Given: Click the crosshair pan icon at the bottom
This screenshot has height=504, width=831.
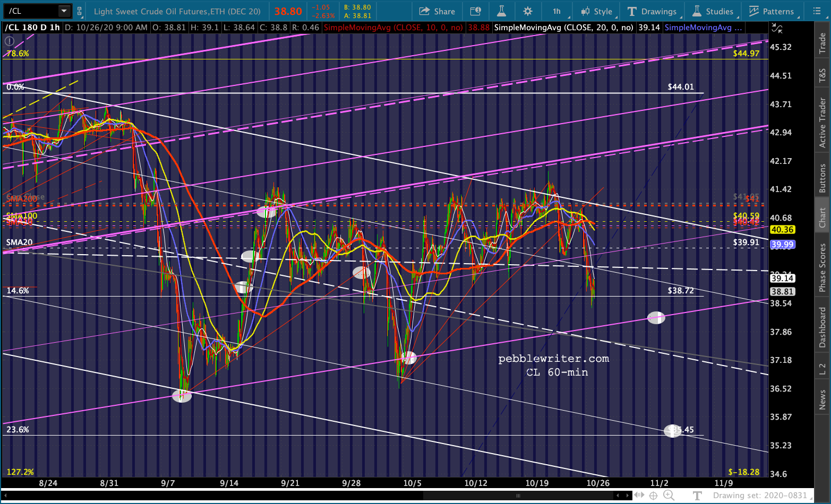Looking at the screenshot, I should (654, 496).
